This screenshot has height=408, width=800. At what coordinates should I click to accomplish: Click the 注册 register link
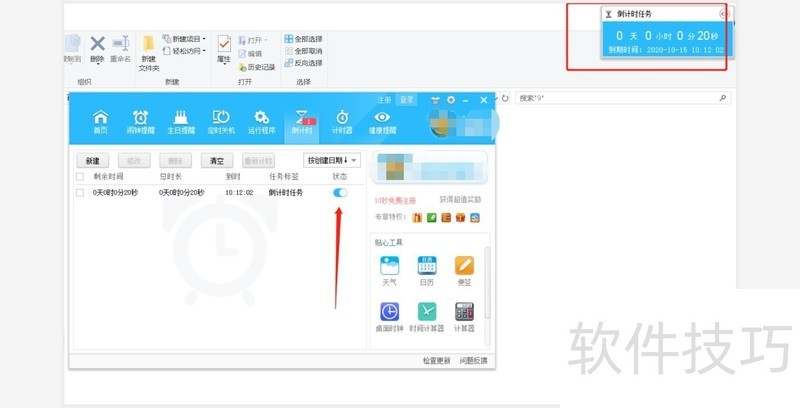coord(384,100)
